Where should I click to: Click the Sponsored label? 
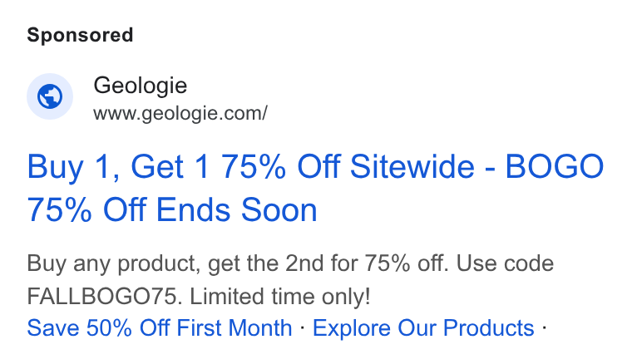(80, 35)
